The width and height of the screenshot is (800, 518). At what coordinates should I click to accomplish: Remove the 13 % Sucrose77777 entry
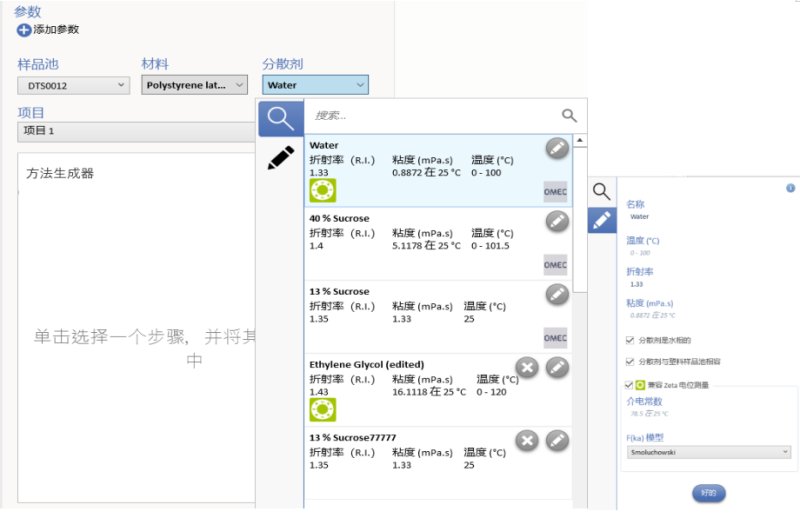[x=527, y=441]
